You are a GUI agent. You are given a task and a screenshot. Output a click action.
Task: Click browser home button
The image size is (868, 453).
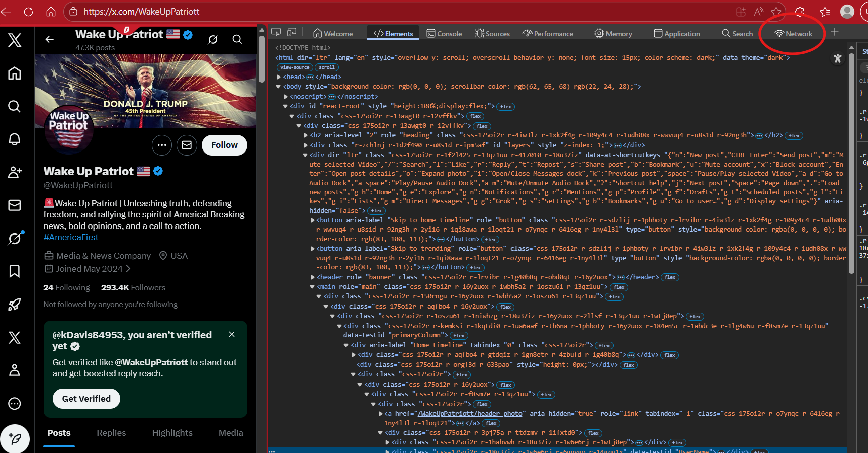(51, 11)
